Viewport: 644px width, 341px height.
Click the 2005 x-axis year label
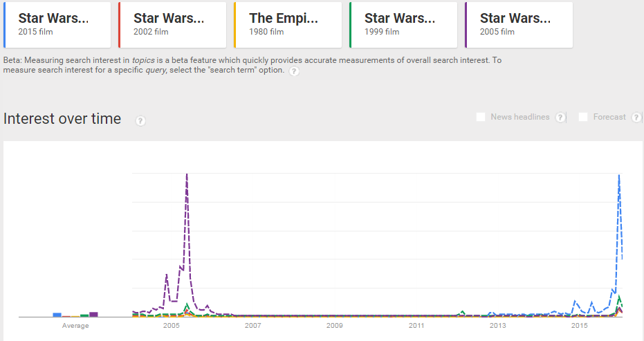(172, 325)
